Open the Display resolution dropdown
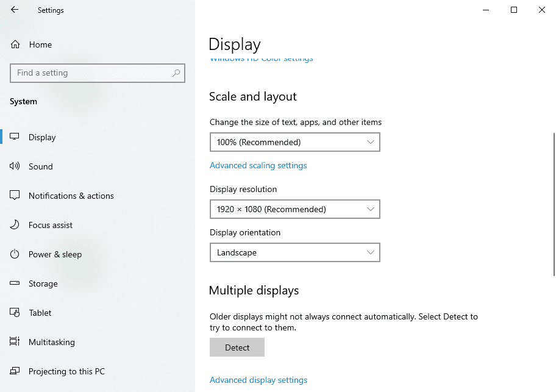The height and width of the screenshot is (392, 556). [x=295, y=209]
